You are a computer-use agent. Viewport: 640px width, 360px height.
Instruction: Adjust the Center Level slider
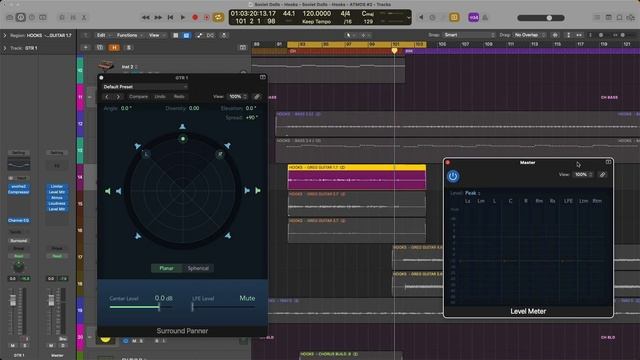tap(141, 307)
